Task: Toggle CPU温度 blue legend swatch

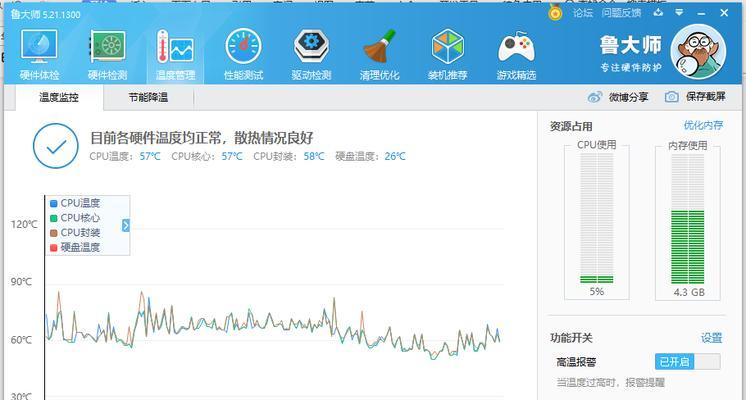Action: 54,204
